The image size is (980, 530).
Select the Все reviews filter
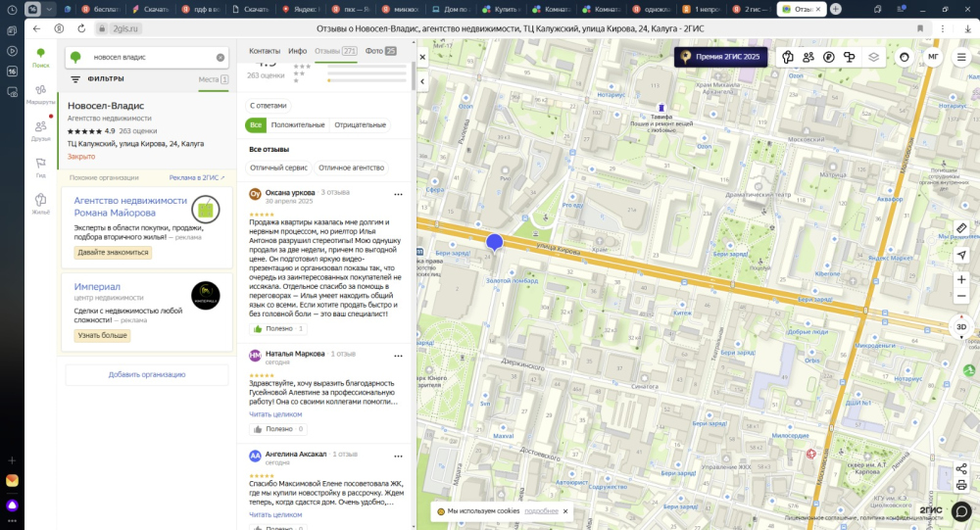click(256, 125)
